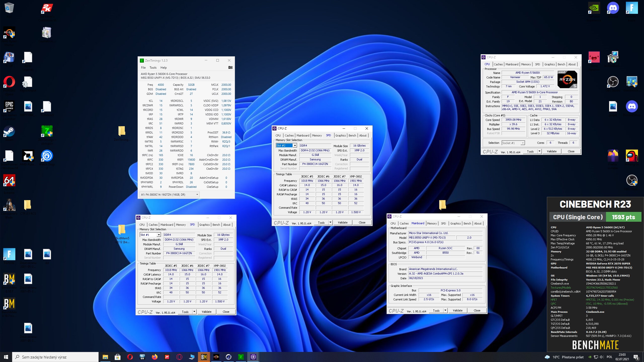Open the AIDA64 Extreme desktop icon
Screen dimensions: 644x362
(x=9, y=180)
